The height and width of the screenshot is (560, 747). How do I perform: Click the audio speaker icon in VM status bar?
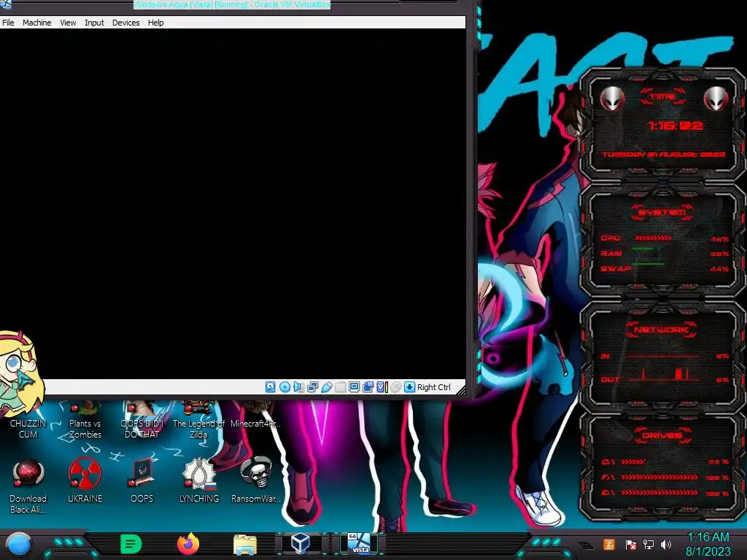[298, 386]
